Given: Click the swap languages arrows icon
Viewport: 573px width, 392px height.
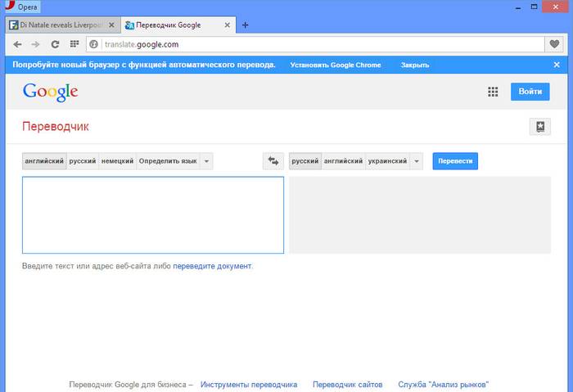Looking at the screenshot, I should point(272,161).
